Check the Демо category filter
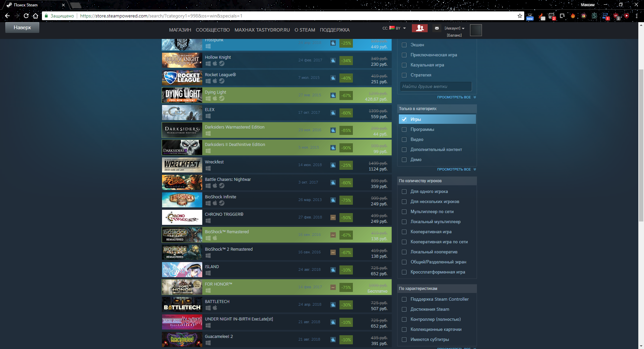 point(404,160)
